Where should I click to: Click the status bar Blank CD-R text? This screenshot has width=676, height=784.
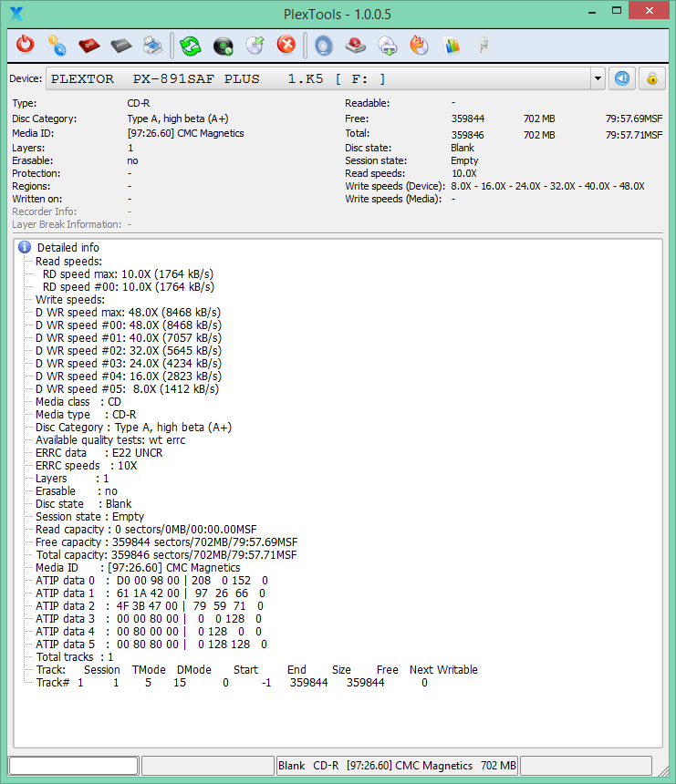397,766
